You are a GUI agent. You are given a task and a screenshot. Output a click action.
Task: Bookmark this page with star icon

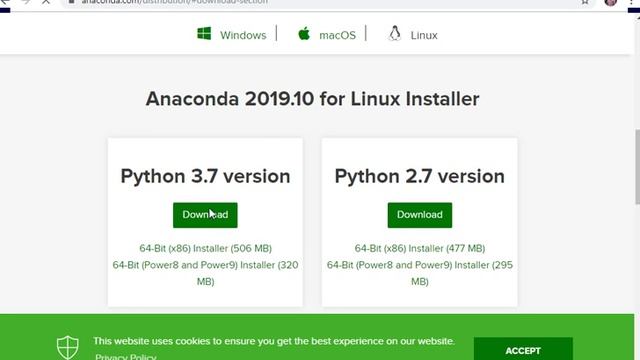[585, 2]
